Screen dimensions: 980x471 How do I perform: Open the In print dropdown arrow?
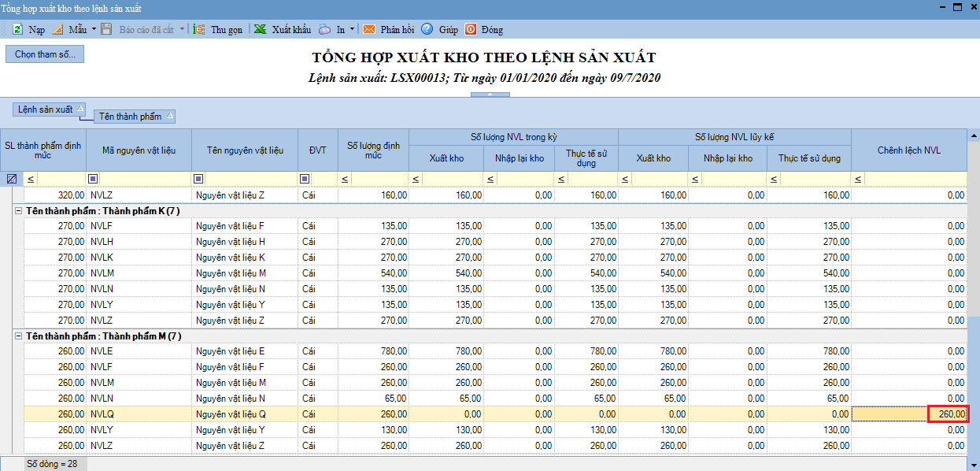[x=352, y=29]
